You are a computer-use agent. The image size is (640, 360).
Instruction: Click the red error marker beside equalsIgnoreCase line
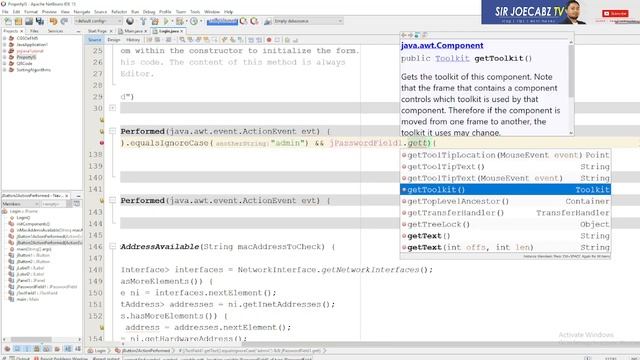102,143
